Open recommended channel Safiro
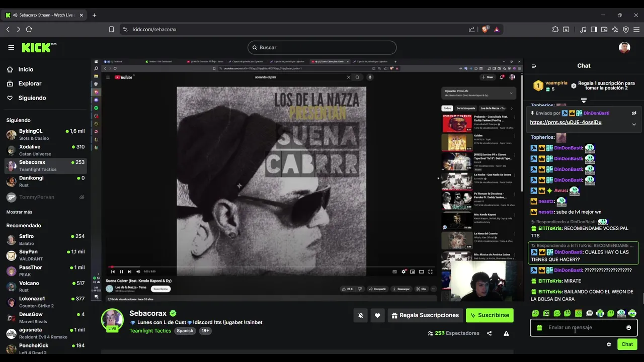The image size is (644, 362). [45, 239]
